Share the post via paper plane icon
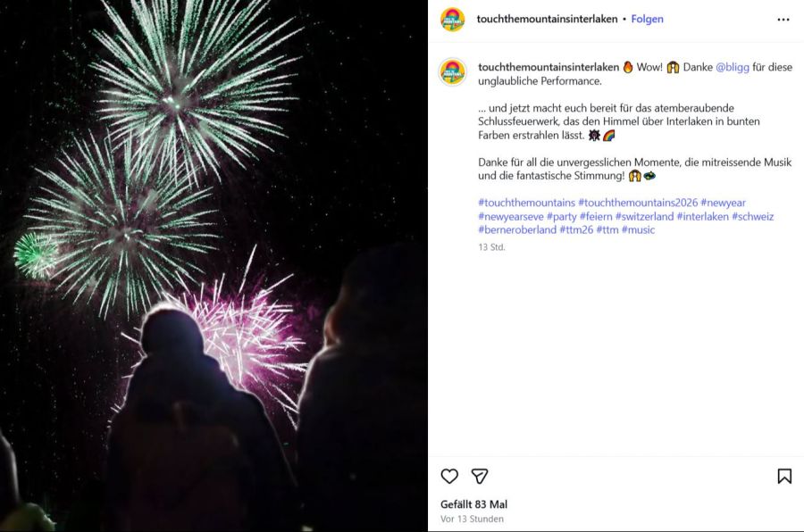 click(480, 476)
